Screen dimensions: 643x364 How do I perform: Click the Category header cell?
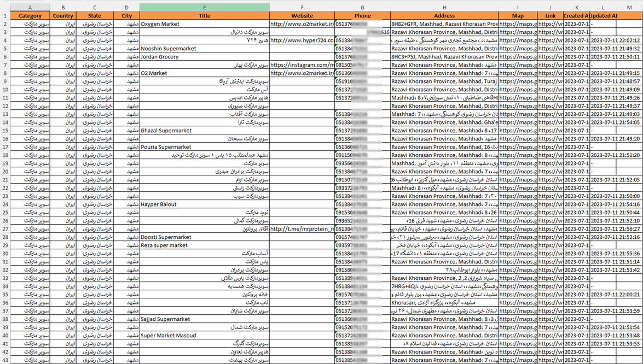(30, 15)
